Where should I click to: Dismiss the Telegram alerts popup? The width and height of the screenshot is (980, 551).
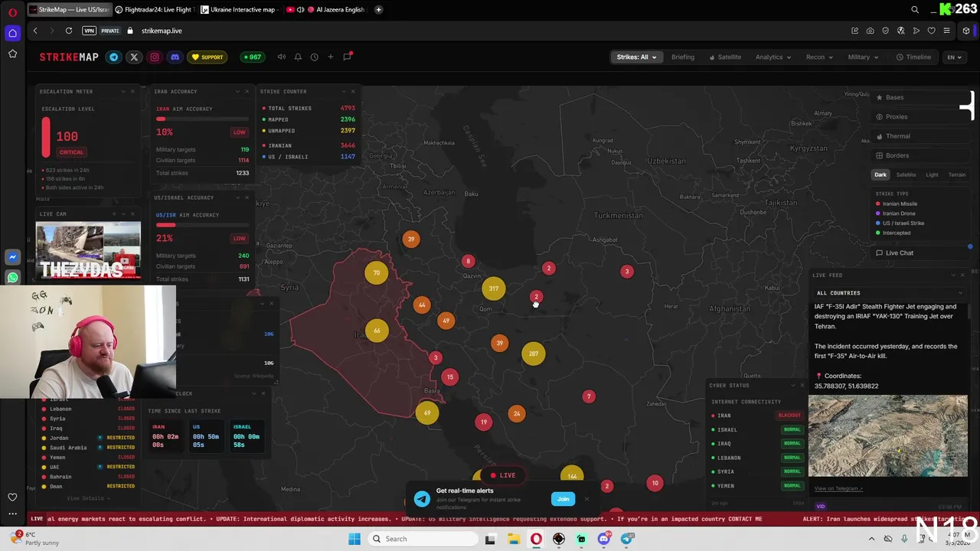pyautogui.click(x=587, y=499)
